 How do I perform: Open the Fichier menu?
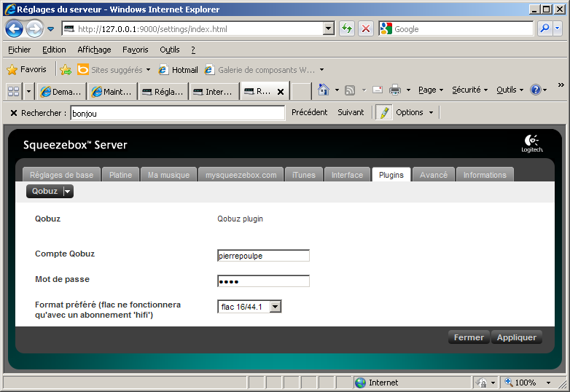(x=19, y=50)
